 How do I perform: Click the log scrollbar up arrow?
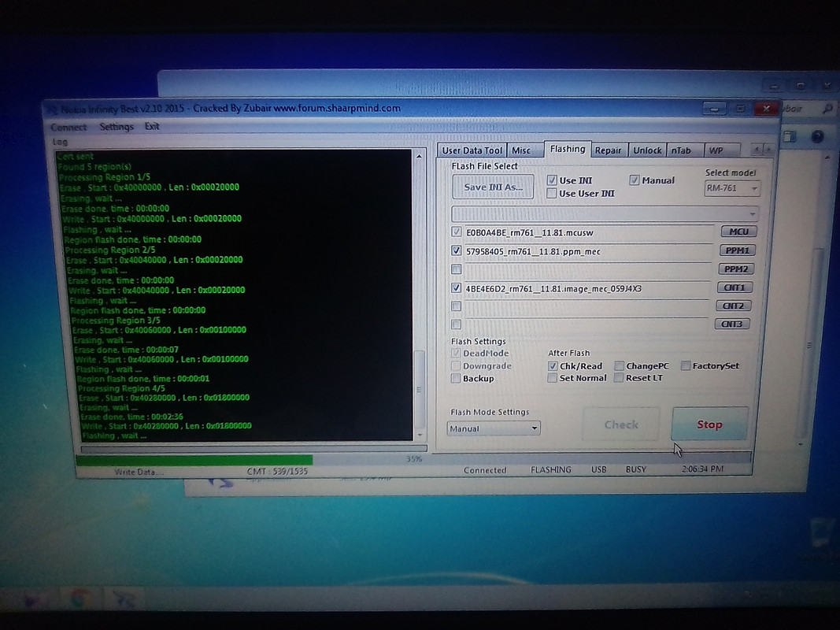tap(419, 157)
